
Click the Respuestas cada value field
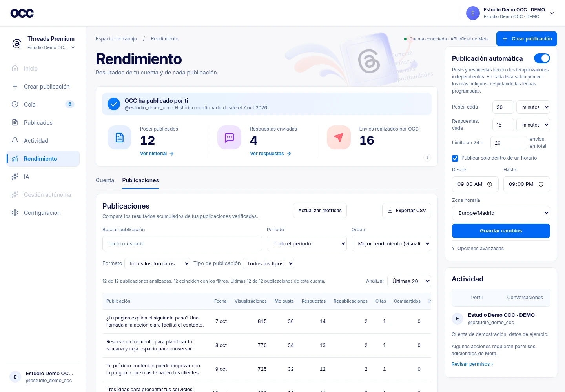503,125
